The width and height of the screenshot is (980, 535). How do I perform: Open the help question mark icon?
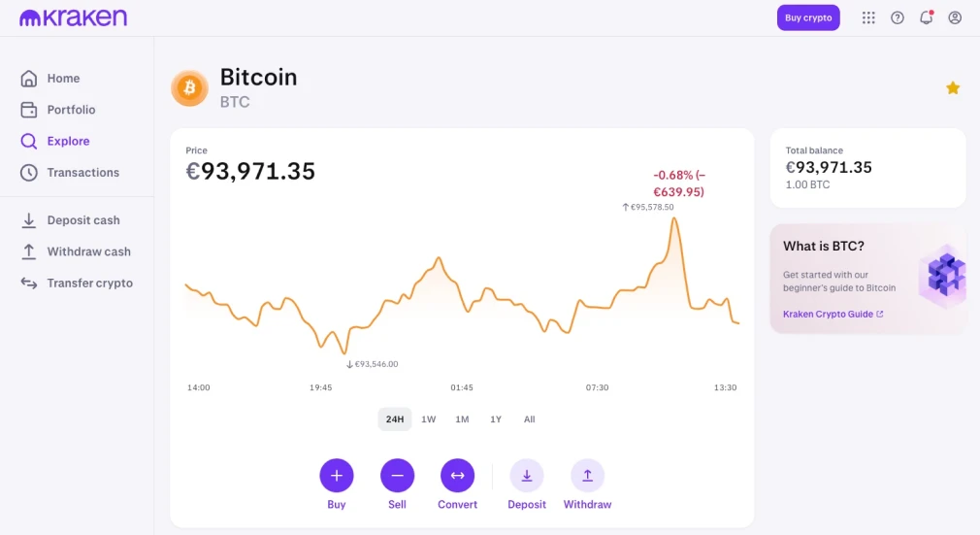tap(898, 17)
